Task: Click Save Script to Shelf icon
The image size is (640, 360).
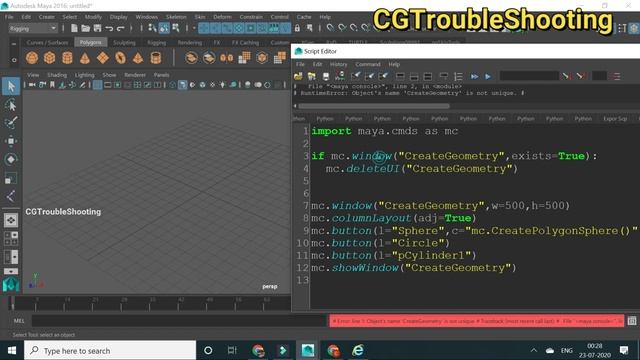Action: [340, 76]
